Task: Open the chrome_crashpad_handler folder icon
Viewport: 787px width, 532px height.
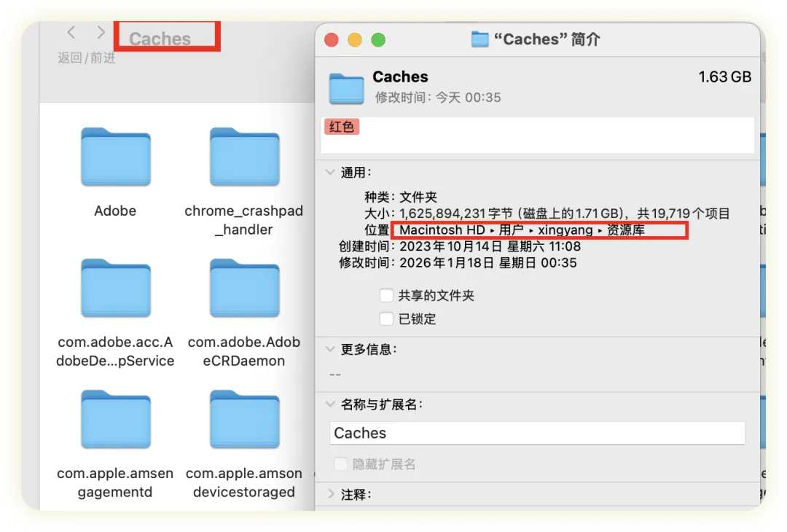Action: [x=244, y=157]
